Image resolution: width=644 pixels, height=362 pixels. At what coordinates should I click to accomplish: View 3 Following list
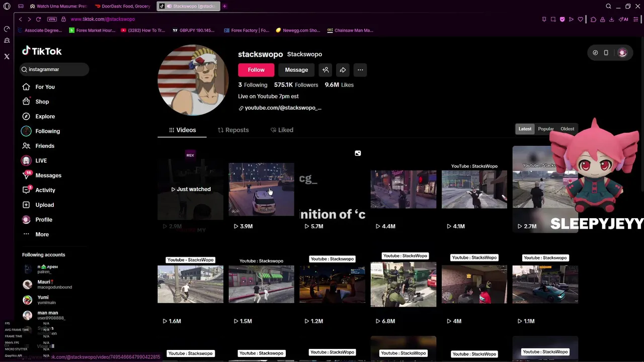coord(253,85)
